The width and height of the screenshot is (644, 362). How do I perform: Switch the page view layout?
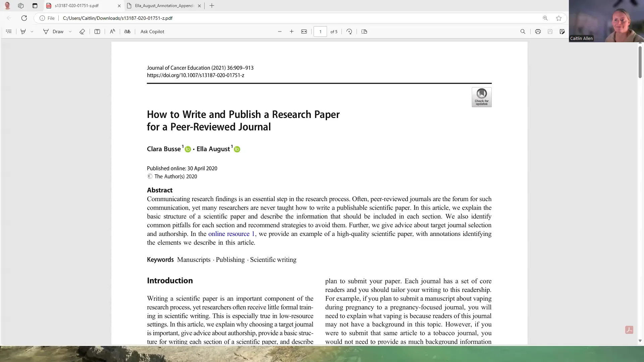(x=364, y=32)
